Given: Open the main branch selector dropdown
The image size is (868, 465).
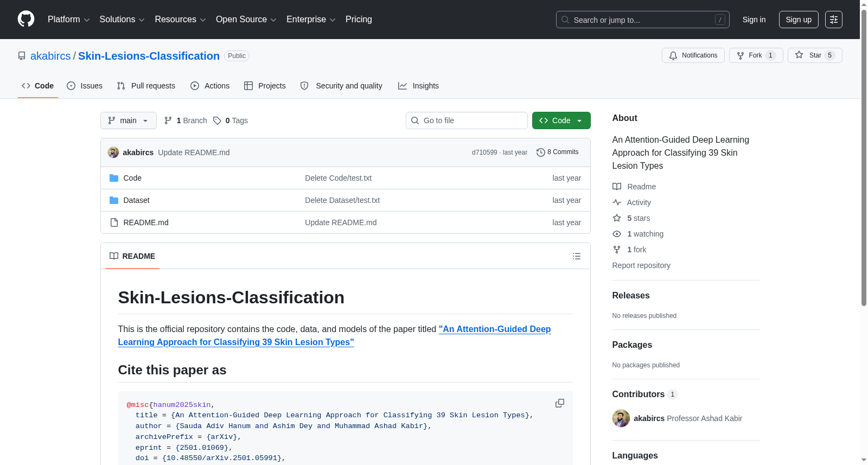Looking at the screenshot, I should coord(129,120).
